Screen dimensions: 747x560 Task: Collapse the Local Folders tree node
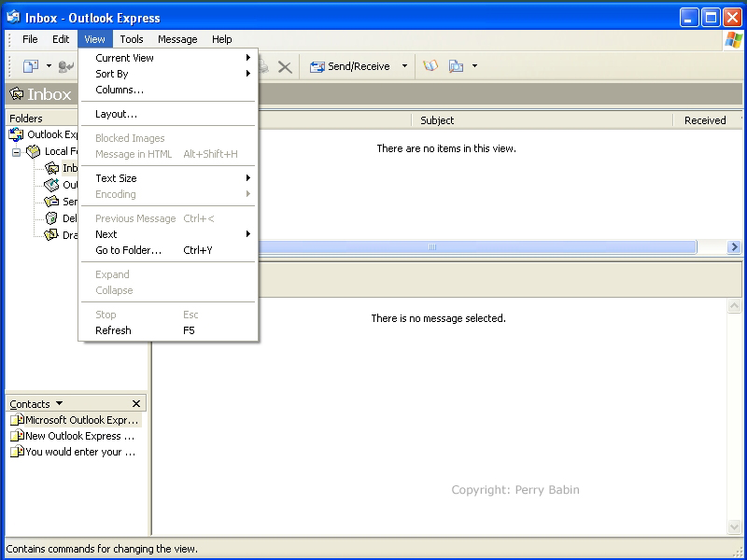(x=16, y=151)
